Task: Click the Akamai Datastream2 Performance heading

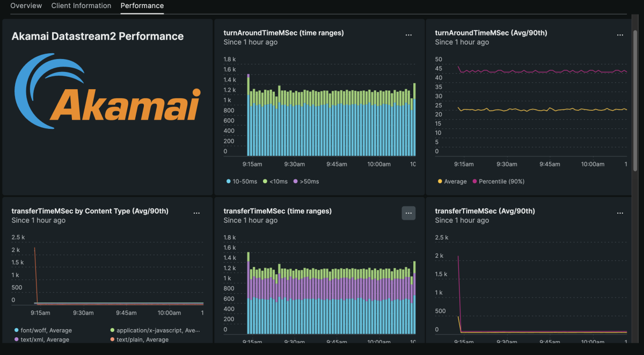Action: coord(98,37)
